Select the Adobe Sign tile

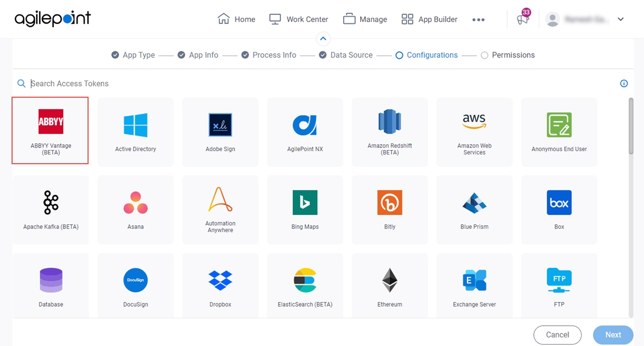[x=220, y=132]
